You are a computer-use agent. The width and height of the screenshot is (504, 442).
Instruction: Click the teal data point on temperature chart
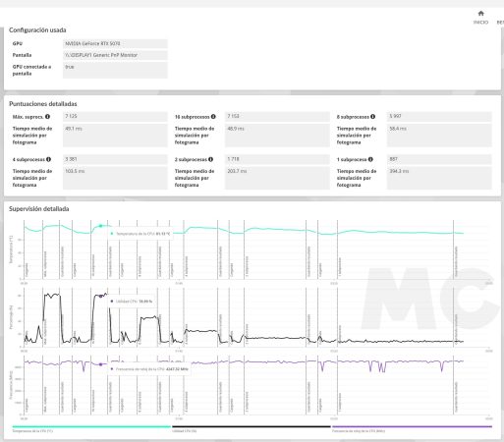[x=100, y=226]
